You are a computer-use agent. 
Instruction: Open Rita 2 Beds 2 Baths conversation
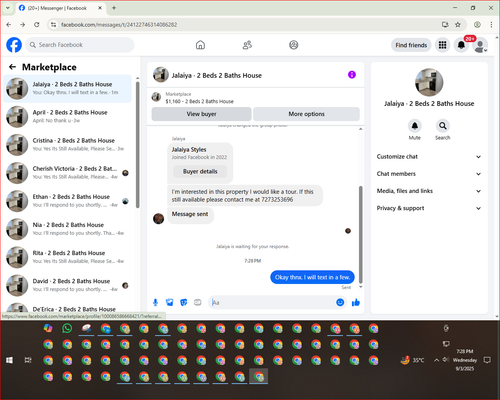[68, 257]
